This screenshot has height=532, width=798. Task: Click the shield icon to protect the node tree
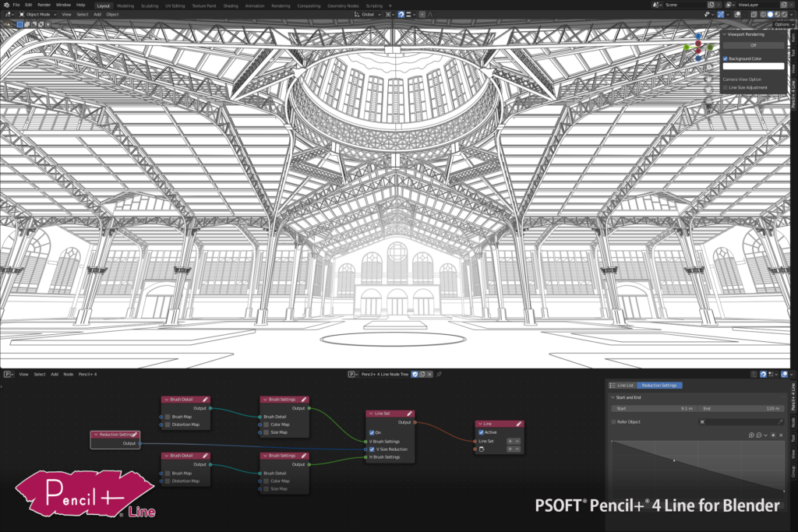[x=415, y=374]
